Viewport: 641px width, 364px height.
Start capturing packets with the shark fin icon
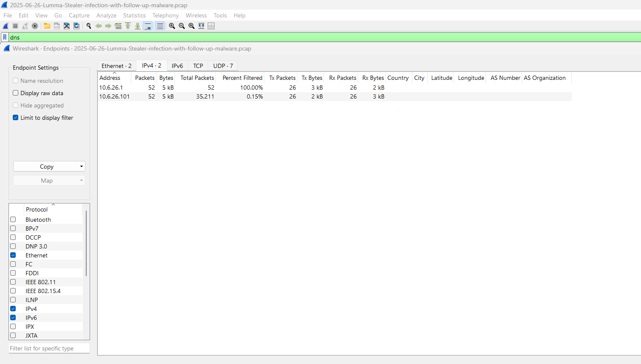(x=6, y=26)
